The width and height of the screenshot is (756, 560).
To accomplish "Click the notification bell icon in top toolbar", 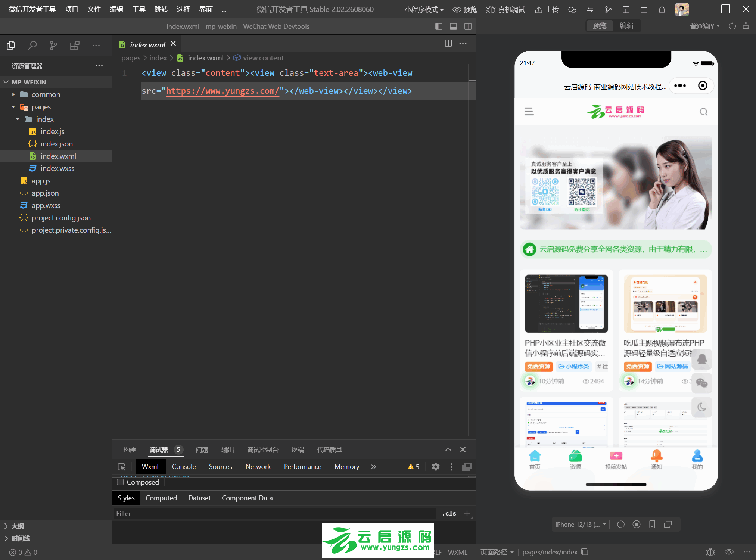I will click(x=662, y=10).
